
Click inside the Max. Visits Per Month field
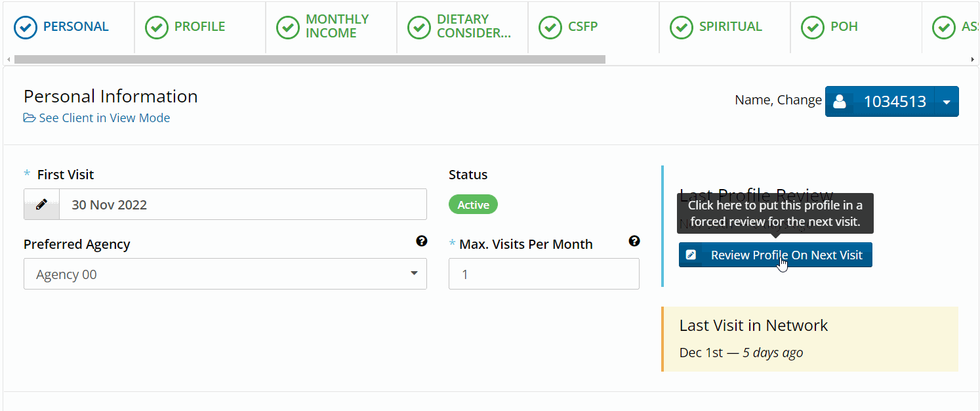[x=543, y=274]
